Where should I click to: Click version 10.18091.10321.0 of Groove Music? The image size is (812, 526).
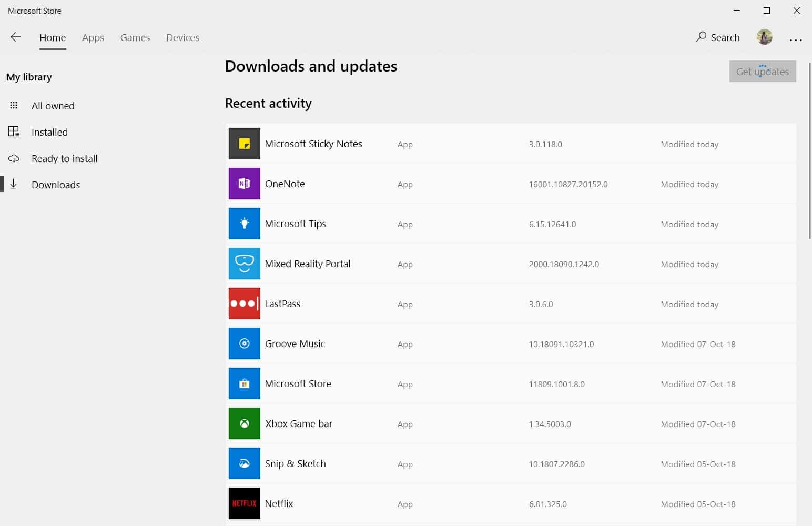tap(561, 344)
